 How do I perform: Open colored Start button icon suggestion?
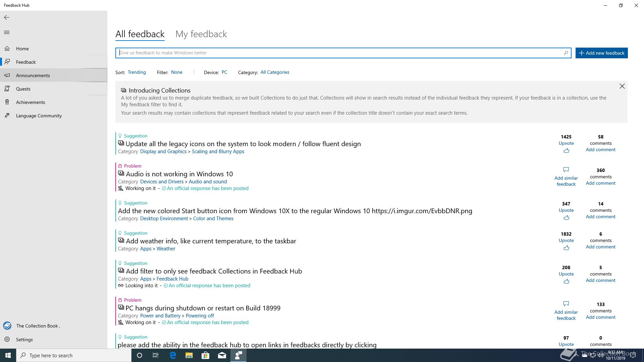(295, 211)
